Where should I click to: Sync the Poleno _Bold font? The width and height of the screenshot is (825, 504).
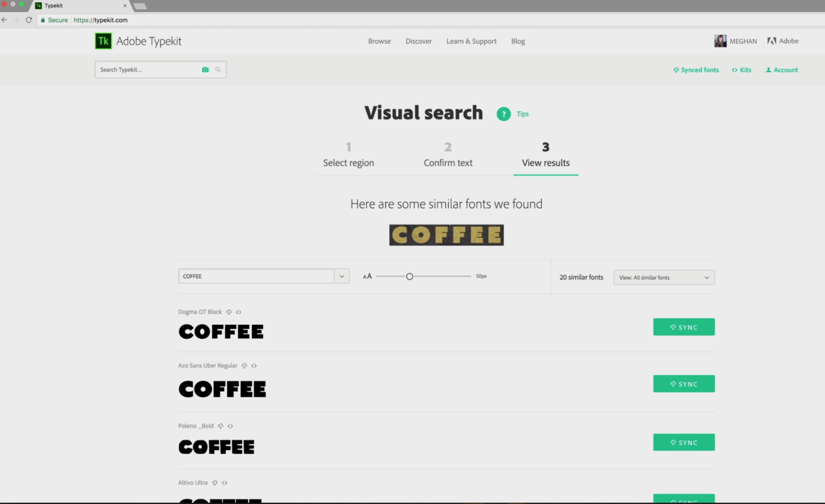[684, 442]
